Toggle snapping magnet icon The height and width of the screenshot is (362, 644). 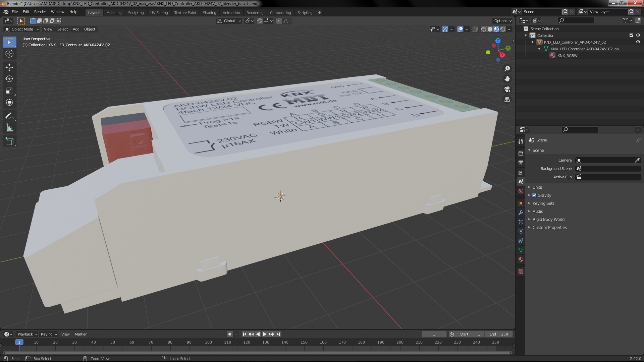(x=260, y=21)
